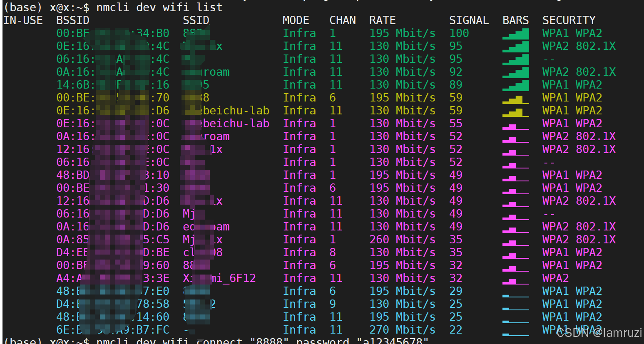Click the MODE column header
The height and width of the screenshot is (344, 644).
tap(296, 20)
